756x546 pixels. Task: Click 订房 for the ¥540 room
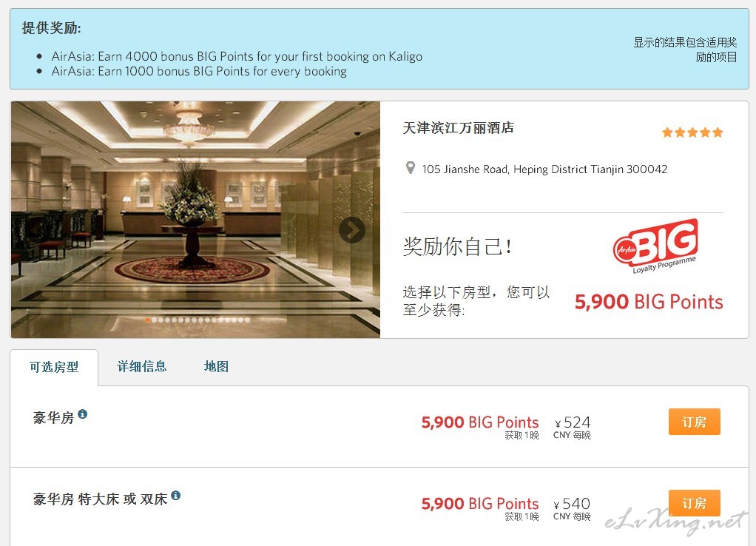[694, 503]
